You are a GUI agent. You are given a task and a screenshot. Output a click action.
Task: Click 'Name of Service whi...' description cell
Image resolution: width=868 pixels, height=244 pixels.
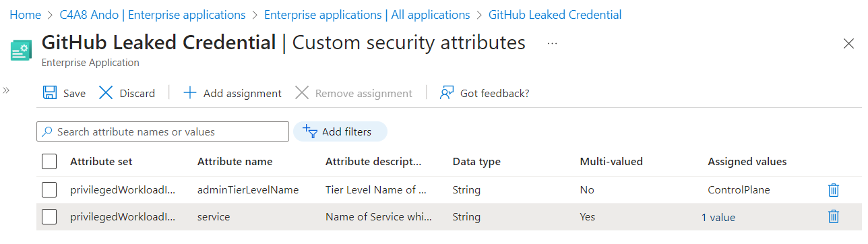[379, 217]
